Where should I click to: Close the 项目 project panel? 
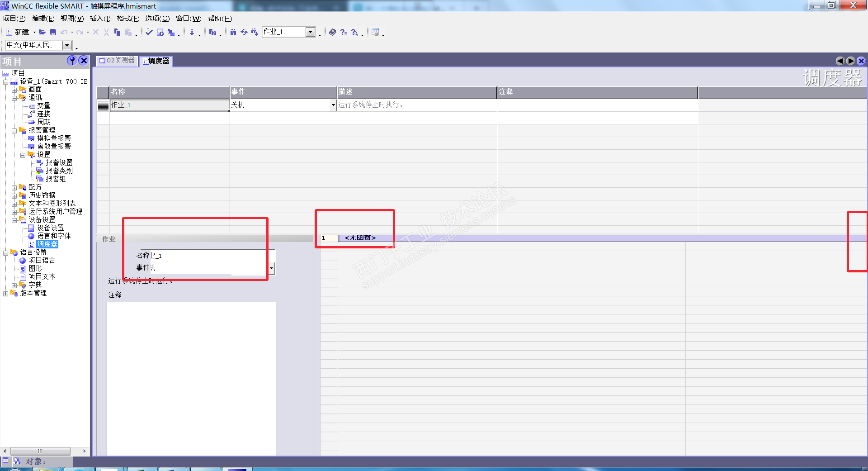tap(83, 61)
